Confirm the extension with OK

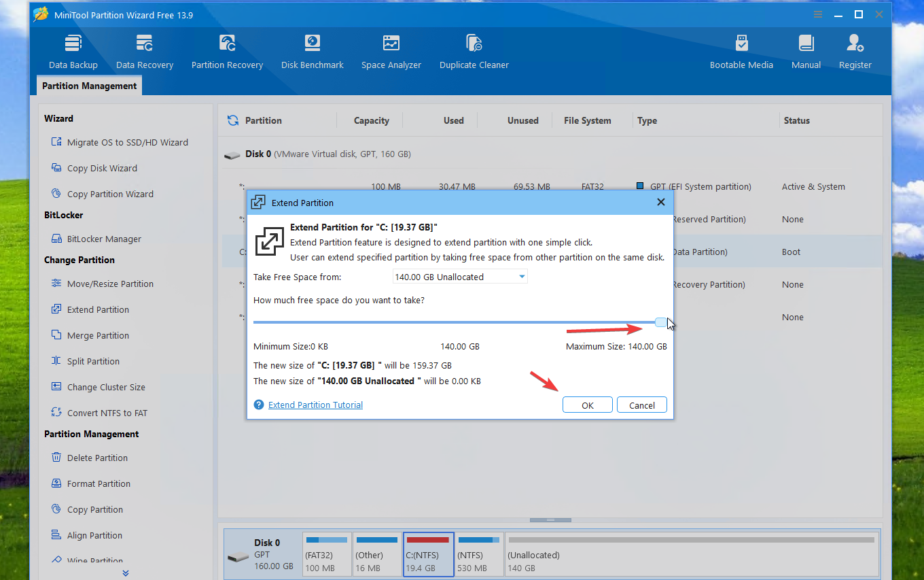[588, 405]
